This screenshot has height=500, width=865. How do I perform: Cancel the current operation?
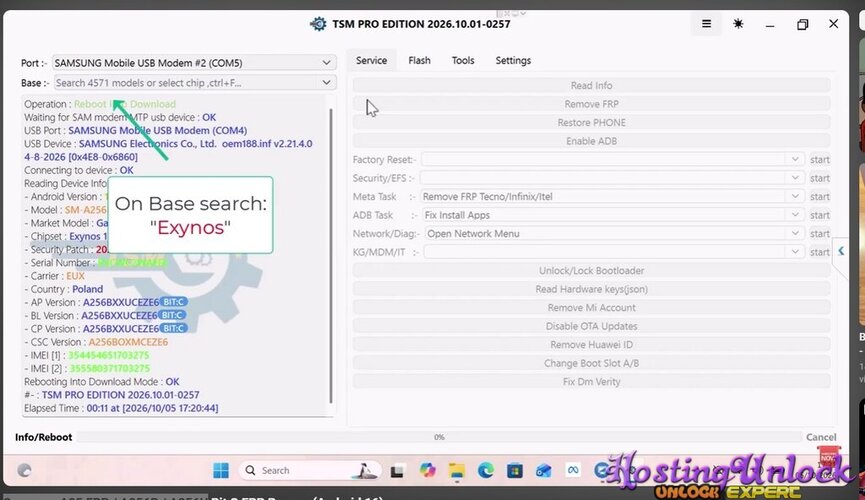click(x=821, y=437)
